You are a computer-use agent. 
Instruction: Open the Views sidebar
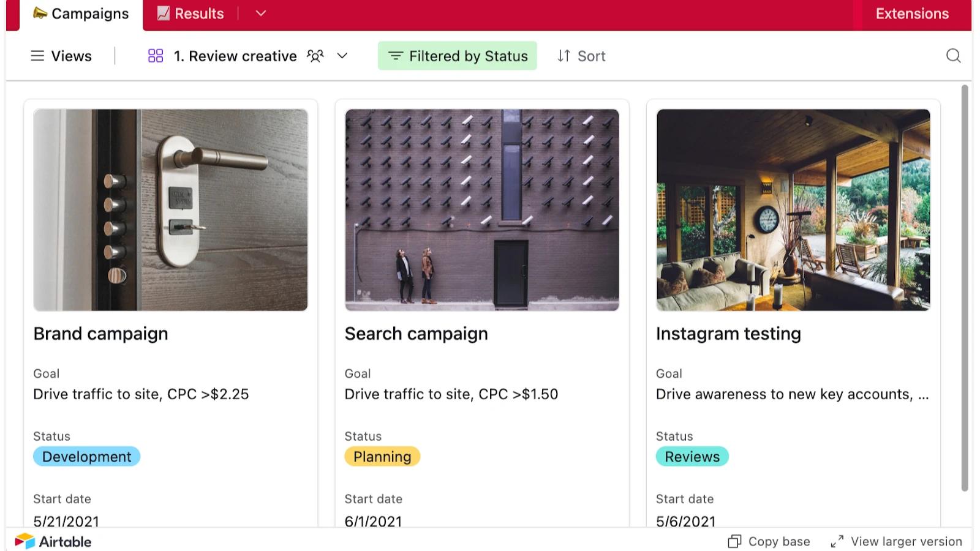click(x=61, y=56)
